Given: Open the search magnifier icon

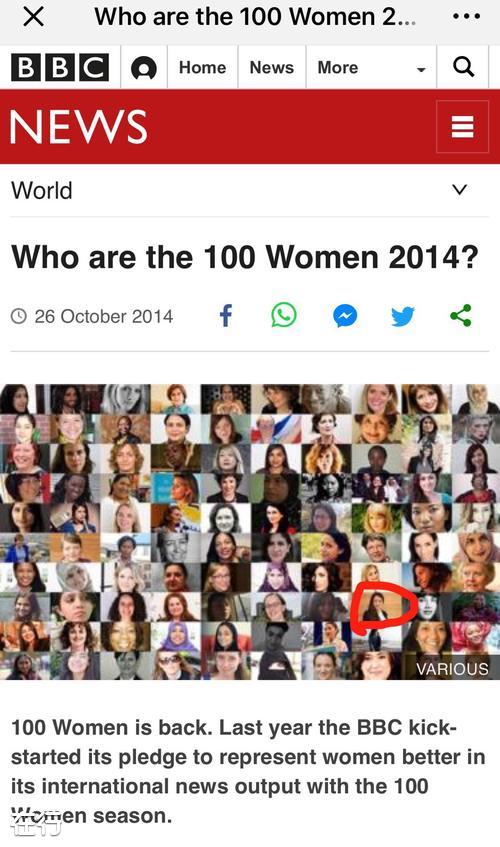Looking at the screenshot, I should [x=463, y=67].
